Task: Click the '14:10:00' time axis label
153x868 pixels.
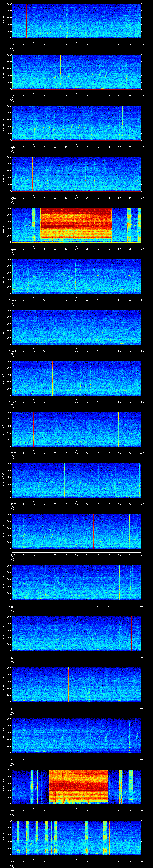Action: 12,504
